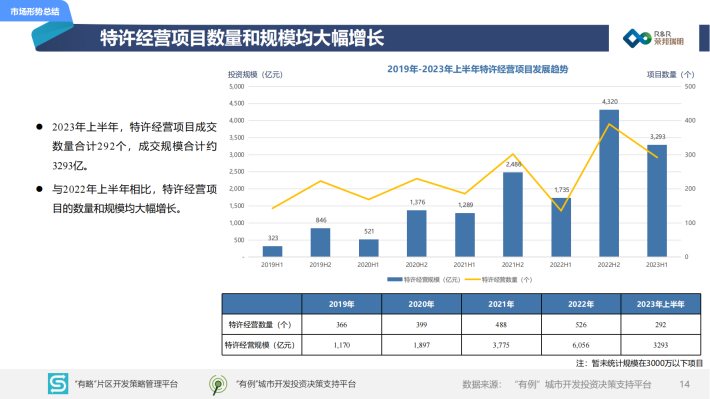Select the 市场形势总结 tab label
The width and height of the screenshot is (710, 399).
[x=35, y=11]
